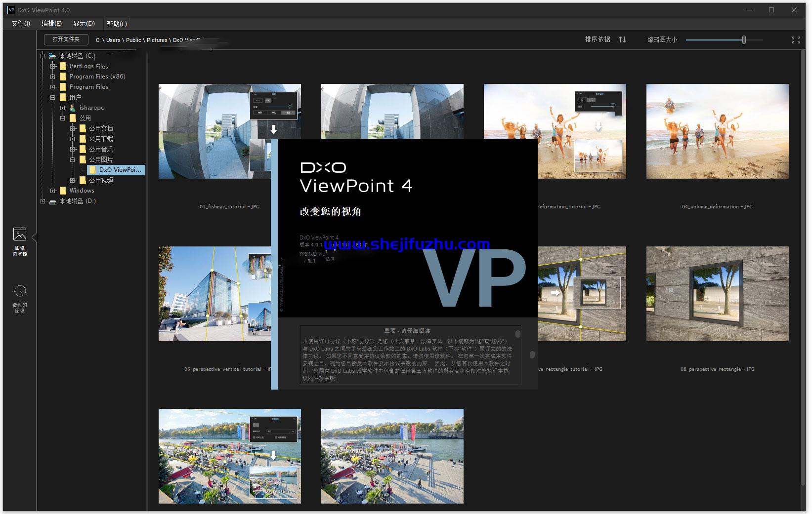
Task: Click the 08_perspective_rectangle – JPG filename
Action: pyautogui.click(x=717, y=369)
